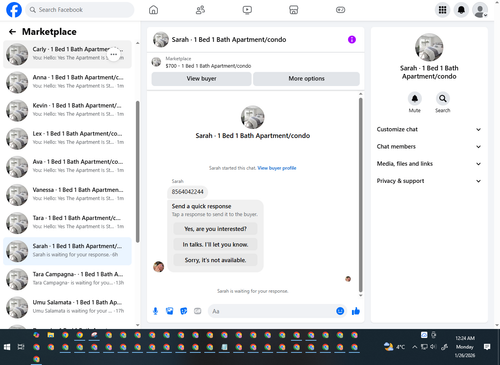Open the Tara Campagna conversation
The width and height of the screenshot is (500, 365).
pyautogui.click(x=67, y=279)
